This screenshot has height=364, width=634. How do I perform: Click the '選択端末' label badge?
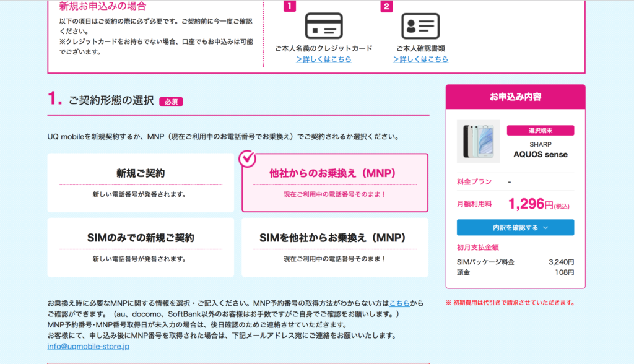pos(540,130)
